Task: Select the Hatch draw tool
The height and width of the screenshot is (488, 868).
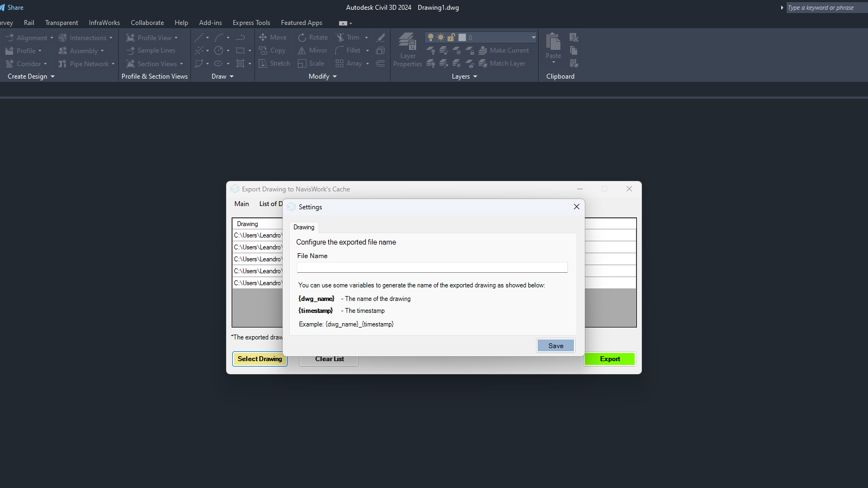Action: coord(240,63)
